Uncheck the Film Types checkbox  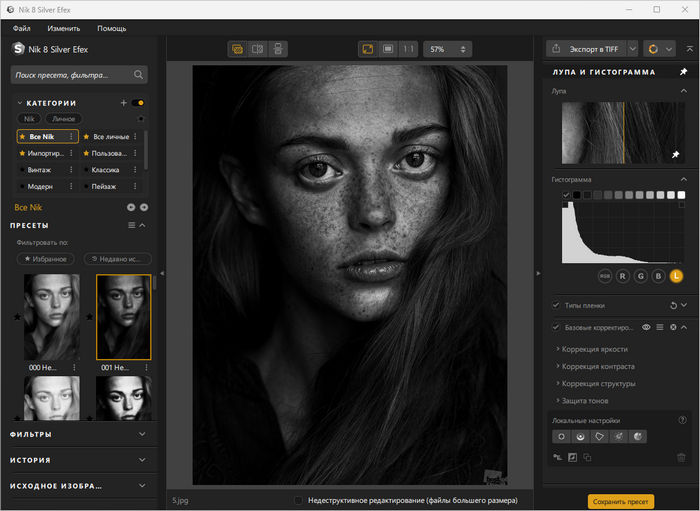[556, 305]
